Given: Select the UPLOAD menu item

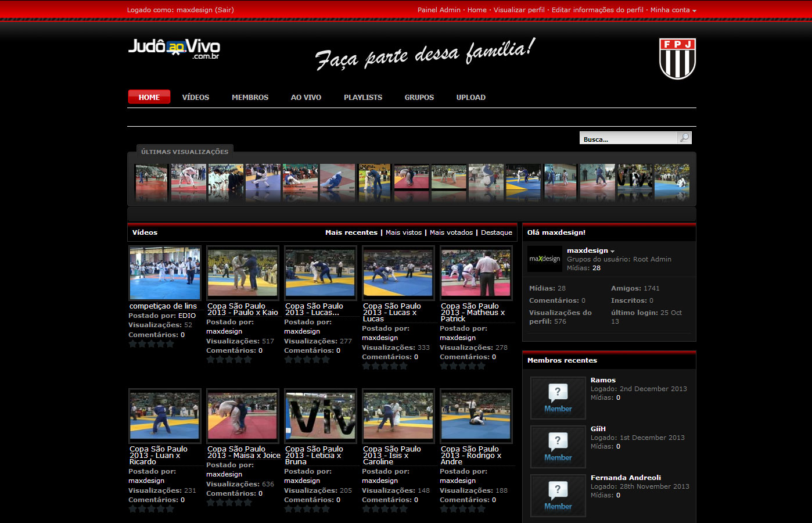Looking at the screenshot, I should [x=470, y=97].
